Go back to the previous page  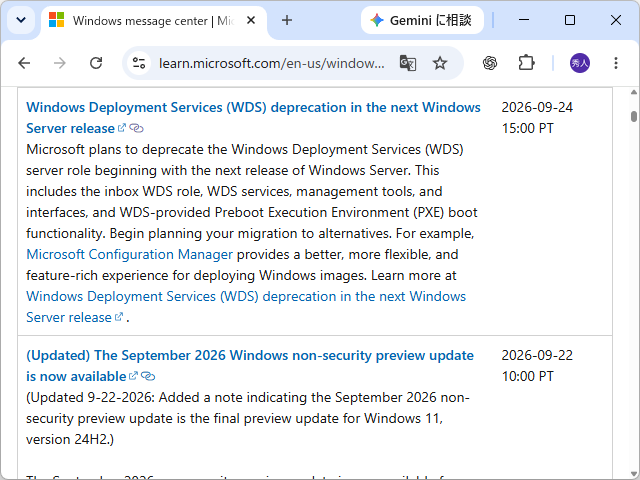pos(24,63)
